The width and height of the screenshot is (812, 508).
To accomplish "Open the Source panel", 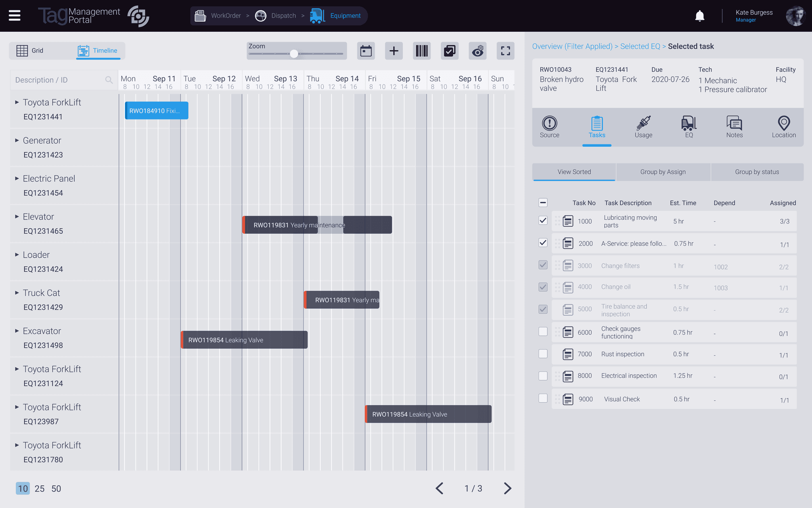I will (x=550, y=125).
